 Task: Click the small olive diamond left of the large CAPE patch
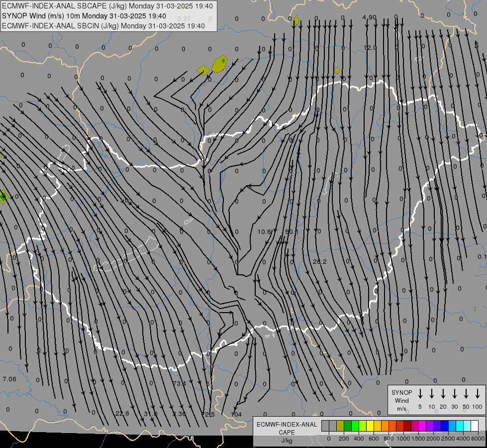(203, 70)
